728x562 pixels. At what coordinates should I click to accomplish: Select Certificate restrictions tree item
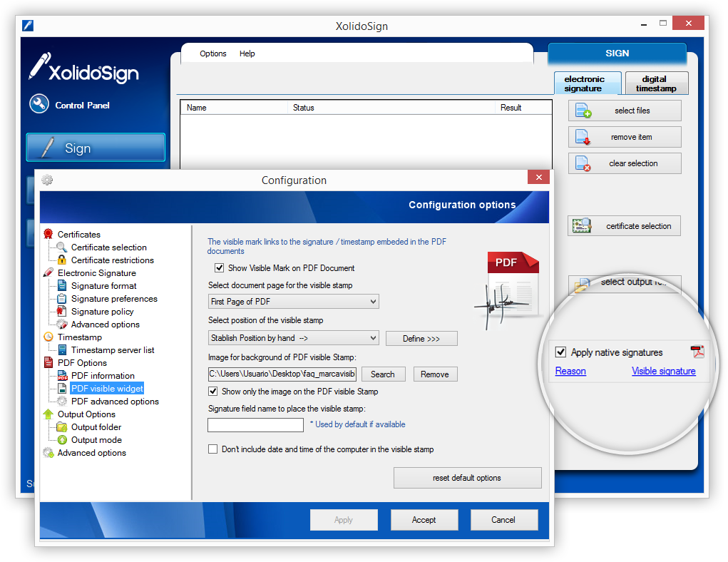tap(113, 260)
